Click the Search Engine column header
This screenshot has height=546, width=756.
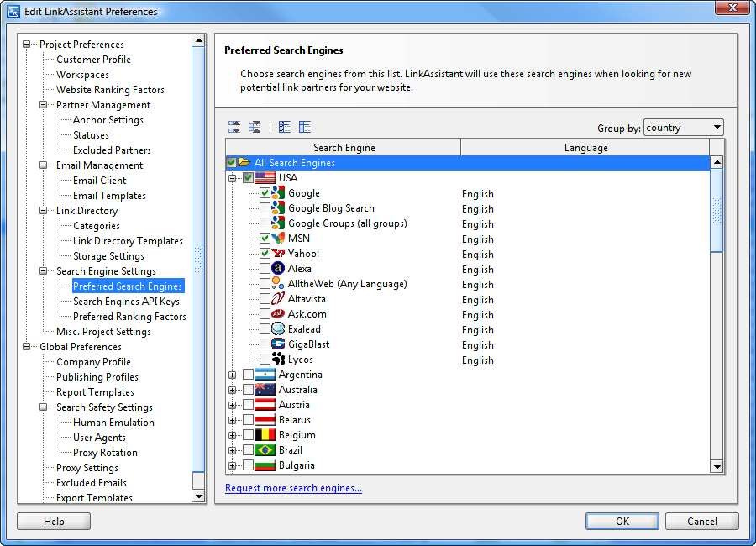[x=344, y=147]
